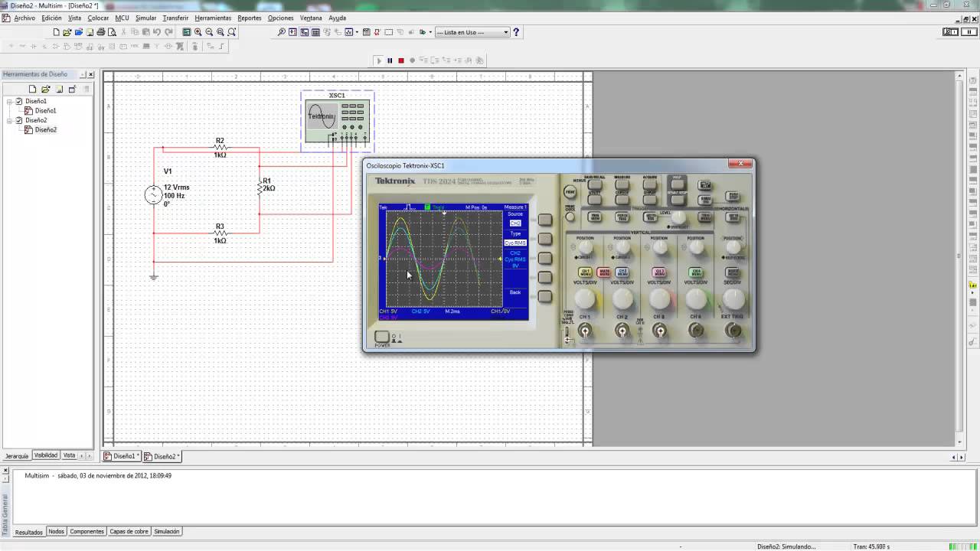Image resolution: width=980 pixels, height=551 pixels.
Task: Open the Archivo menu
Action: pos(24,18)
